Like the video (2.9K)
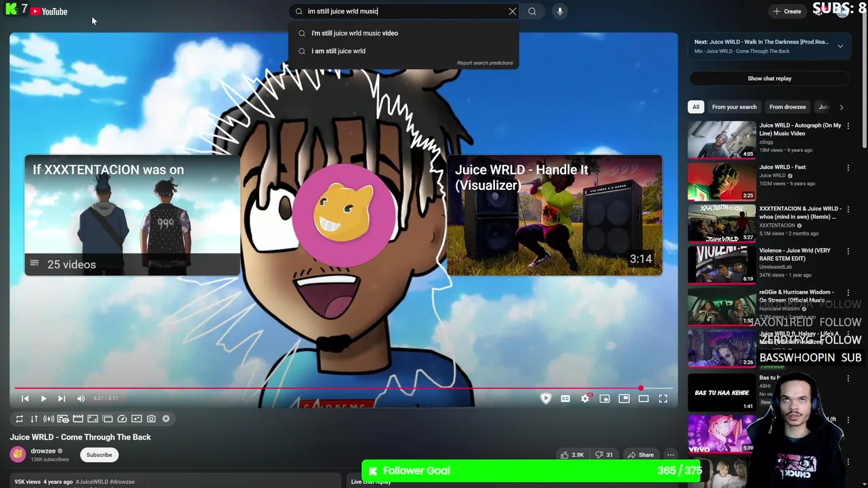 [x=572, y=455]
